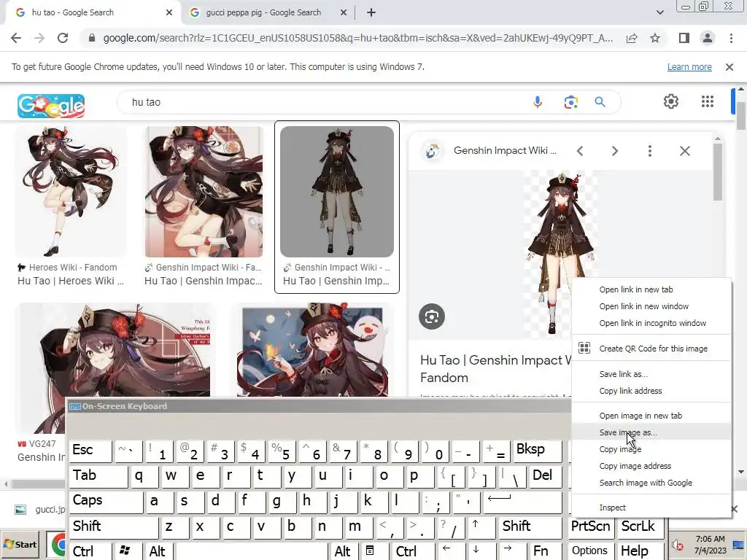The width and height of the screenshot is (747, 560).
Task: Click the blue search magnifier button
Action: (x=600, y=102)
